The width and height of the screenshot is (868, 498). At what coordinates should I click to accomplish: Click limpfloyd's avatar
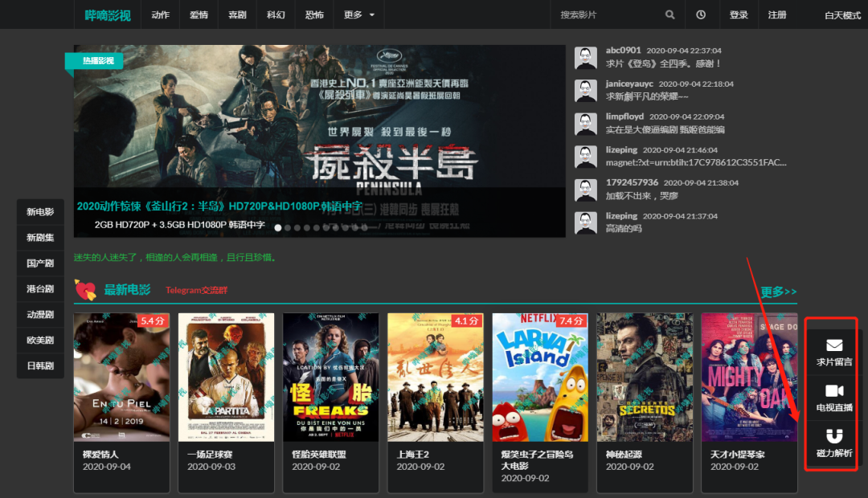pyautogui.click(x=586, y=124)
